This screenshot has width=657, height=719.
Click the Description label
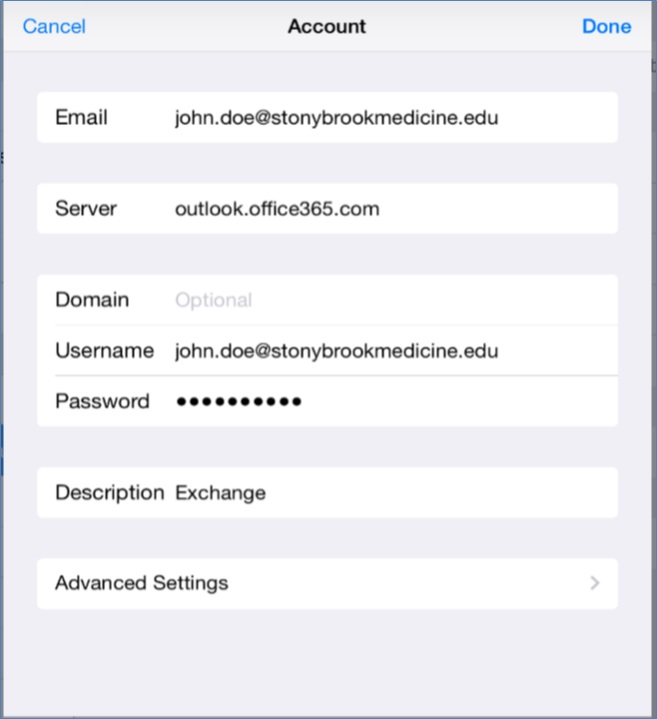coord(109,493)
